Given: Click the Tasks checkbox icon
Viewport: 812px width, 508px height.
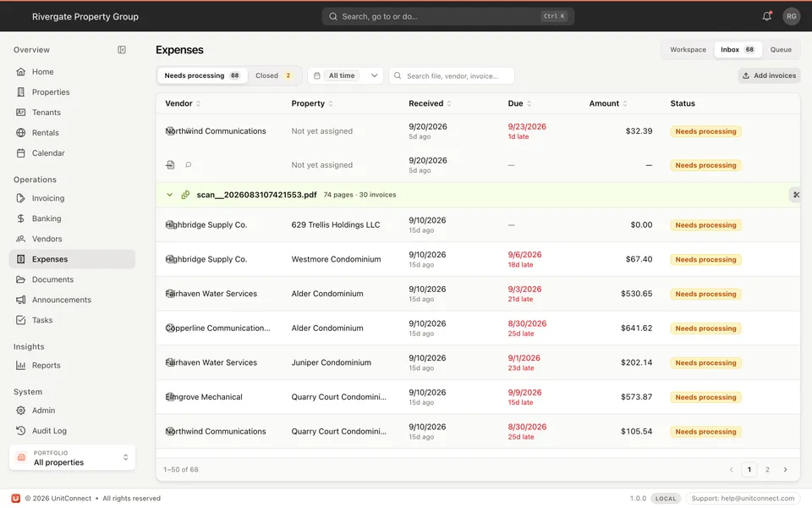Looking at the screenshot, I should coord(20,320).
